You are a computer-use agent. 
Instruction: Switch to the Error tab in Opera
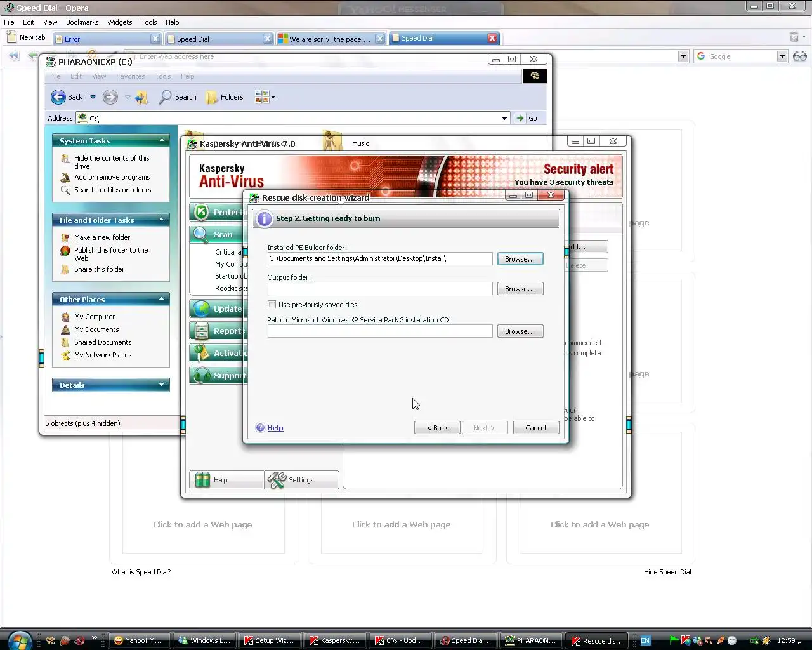(x=107, y=39)
